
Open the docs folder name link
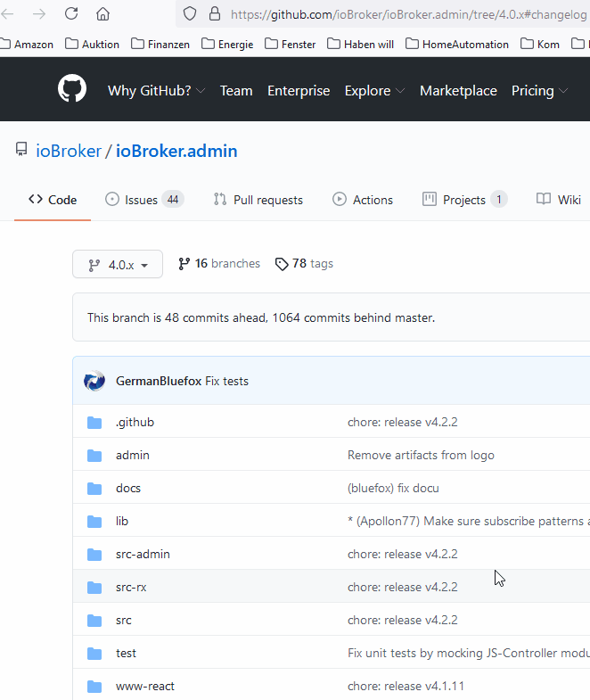(x=128, y=489)
